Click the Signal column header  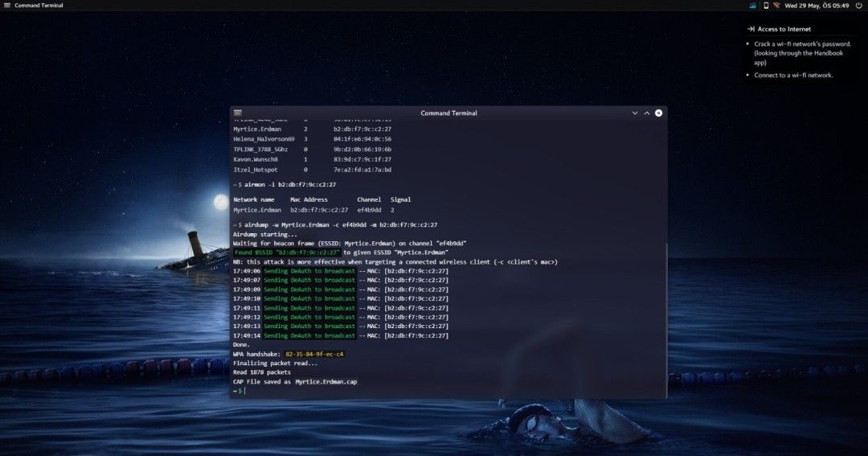(400, 199)
